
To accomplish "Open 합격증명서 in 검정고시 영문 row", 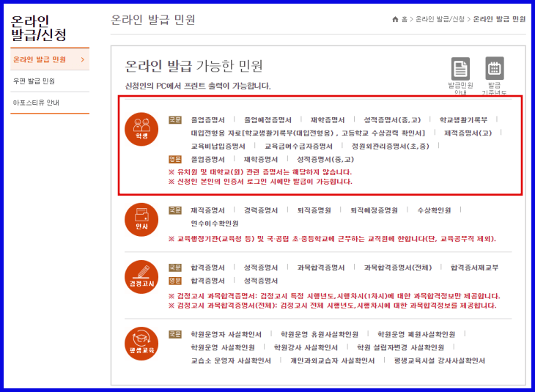I will pyautogui.click(x=208, y=281).
